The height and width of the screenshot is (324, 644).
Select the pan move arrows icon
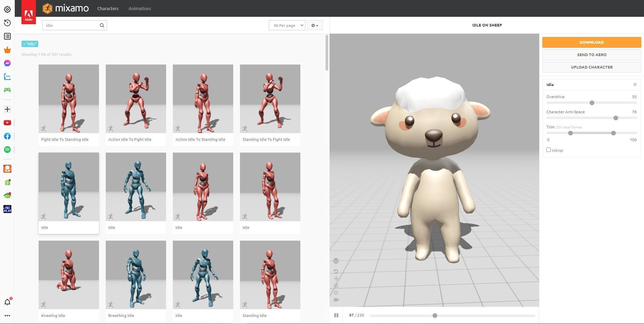coord(336,279)
